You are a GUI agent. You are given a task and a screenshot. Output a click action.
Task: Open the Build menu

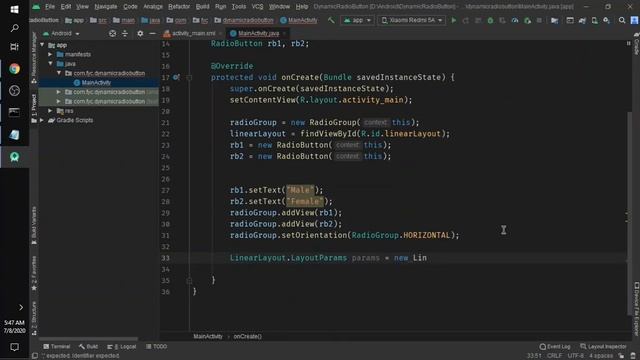(202, 7)
